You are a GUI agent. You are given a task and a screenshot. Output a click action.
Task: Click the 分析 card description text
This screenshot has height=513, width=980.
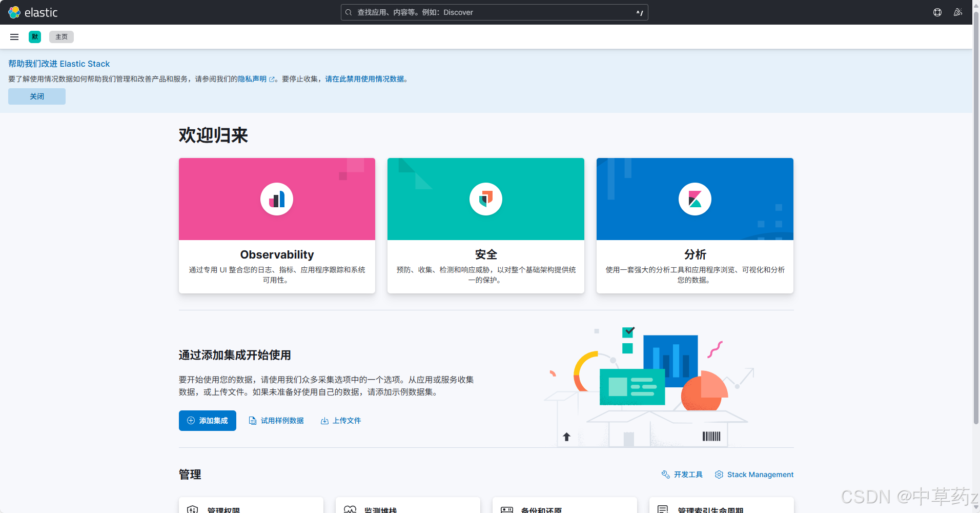(695, 275)
